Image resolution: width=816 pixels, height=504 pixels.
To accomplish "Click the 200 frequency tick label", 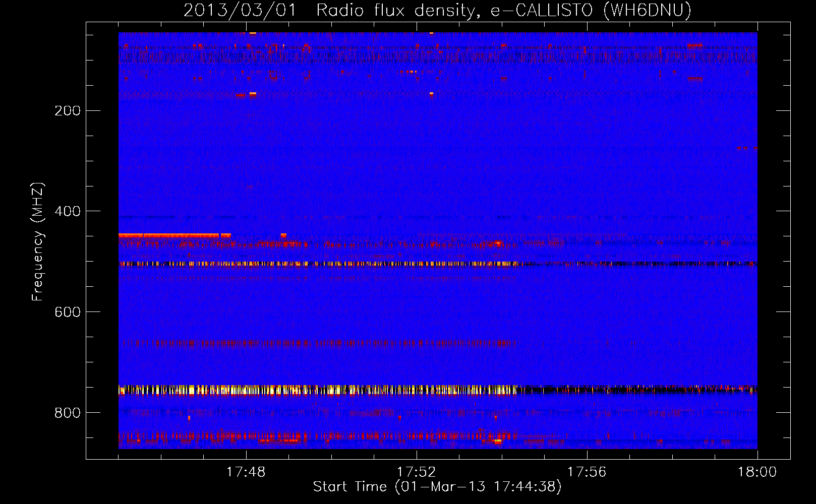I will click(68, 110).
